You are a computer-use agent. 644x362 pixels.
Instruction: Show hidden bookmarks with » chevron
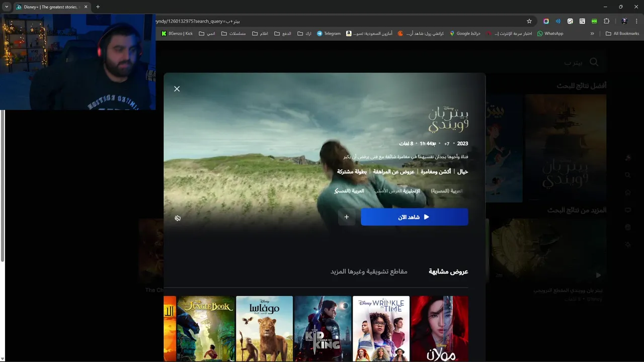(592, 34)
